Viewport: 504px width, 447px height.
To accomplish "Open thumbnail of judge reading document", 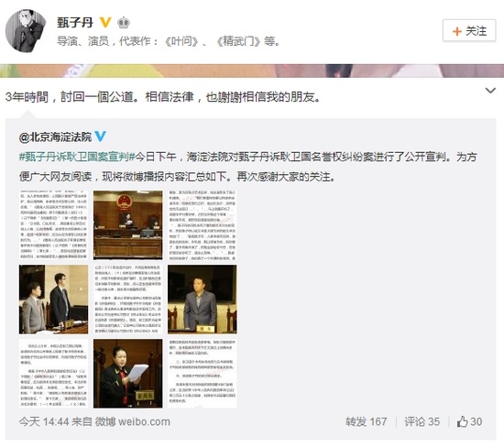I will click(128, 374).
